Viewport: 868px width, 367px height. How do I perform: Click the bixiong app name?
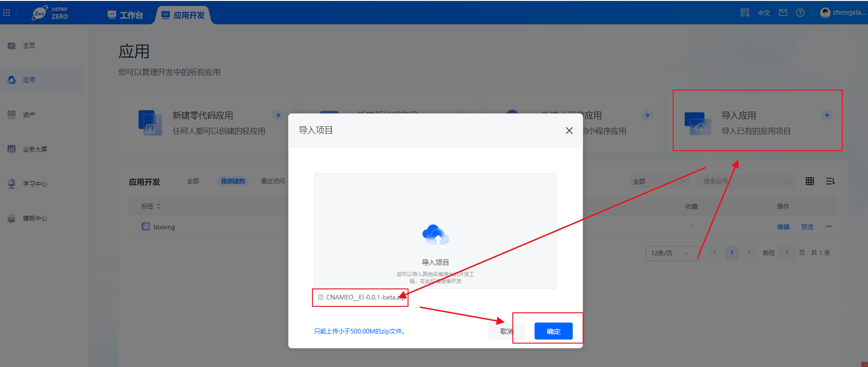point(164,227)
